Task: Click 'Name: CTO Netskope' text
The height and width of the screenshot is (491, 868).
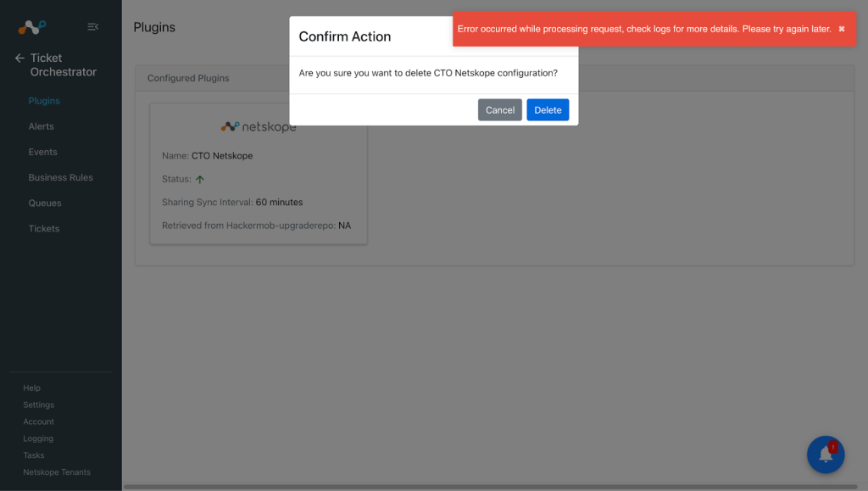Action: click(x=207, y=156)
